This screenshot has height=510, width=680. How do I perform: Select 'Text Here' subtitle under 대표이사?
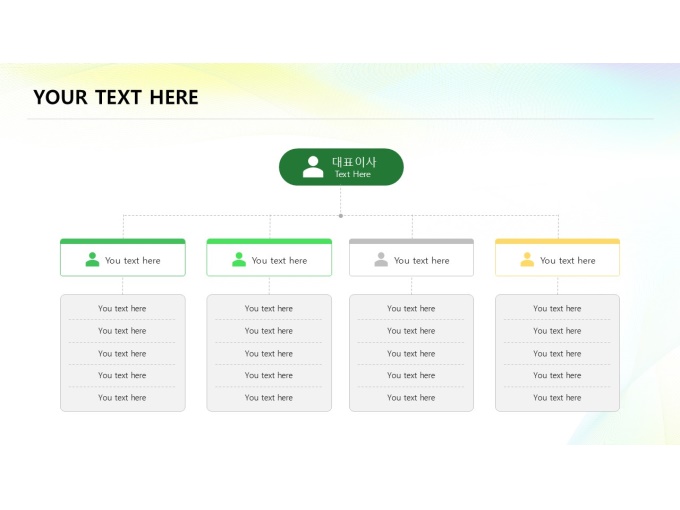[352, 175]
